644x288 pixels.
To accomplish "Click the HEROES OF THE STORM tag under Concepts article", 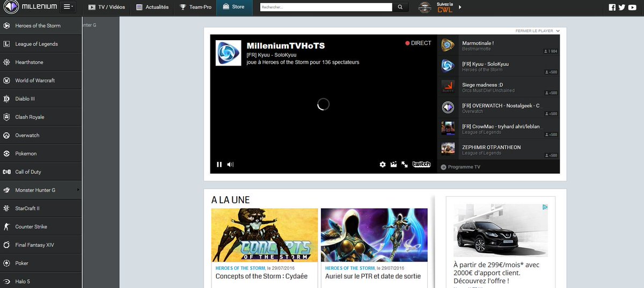I will click(x=240, y=268).
